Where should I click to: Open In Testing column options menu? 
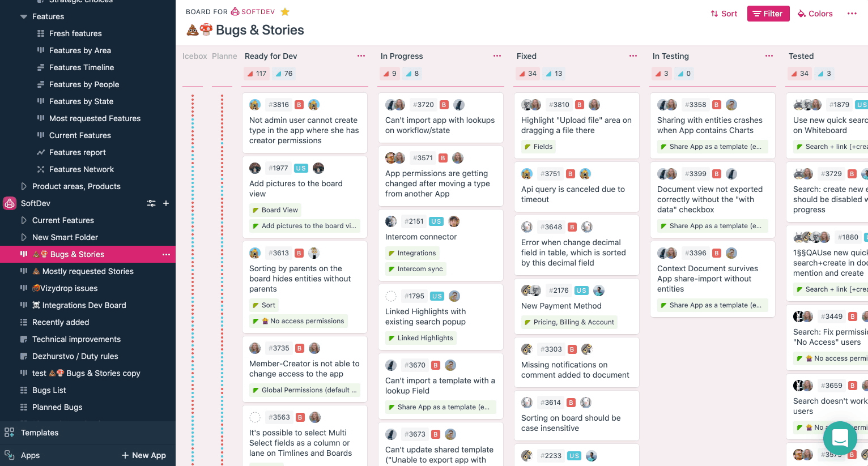pos(769,56)
